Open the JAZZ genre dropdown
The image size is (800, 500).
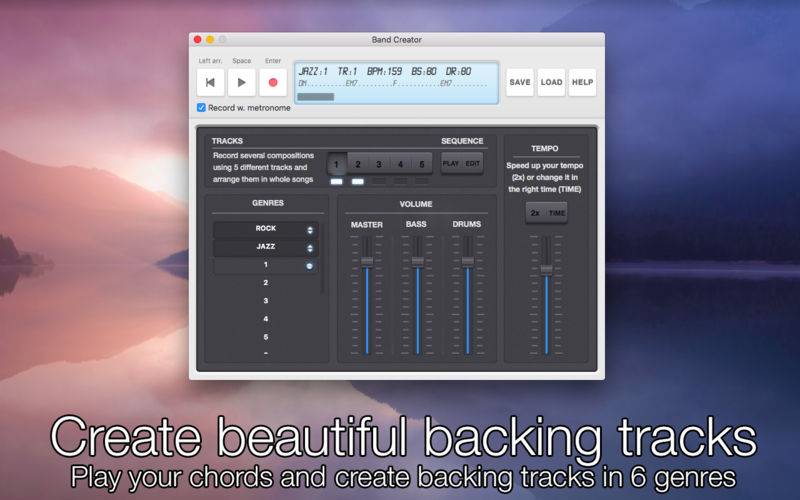click(266, 247)
